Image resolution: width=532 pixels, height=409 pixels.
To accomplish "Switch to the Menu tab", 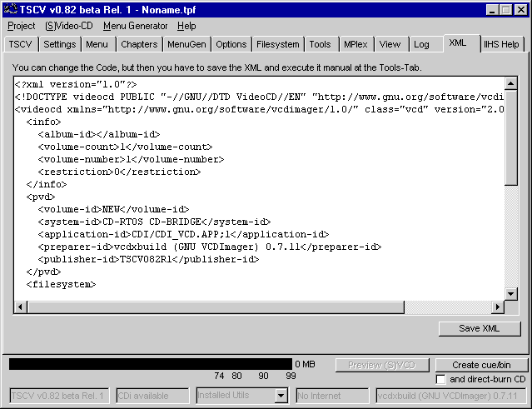I will [x=97, y=44].
